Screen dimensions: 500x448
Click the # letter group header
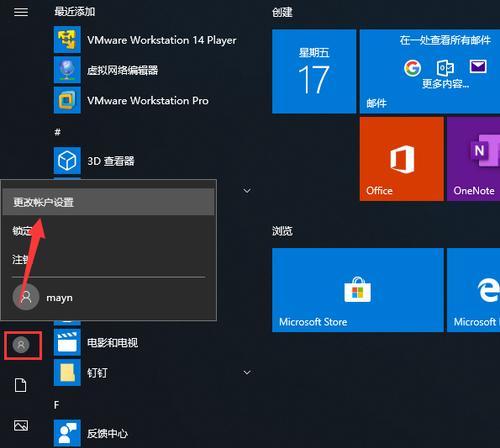(57, 132)
